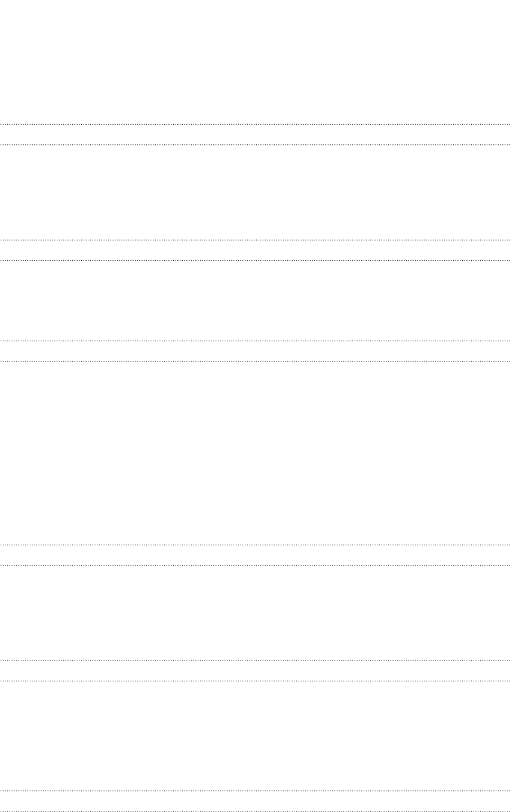The width and height of the screenshot is (510, 812).
Task: Click lower line of fifth dotted divider pair
Action: pos(255,681)
